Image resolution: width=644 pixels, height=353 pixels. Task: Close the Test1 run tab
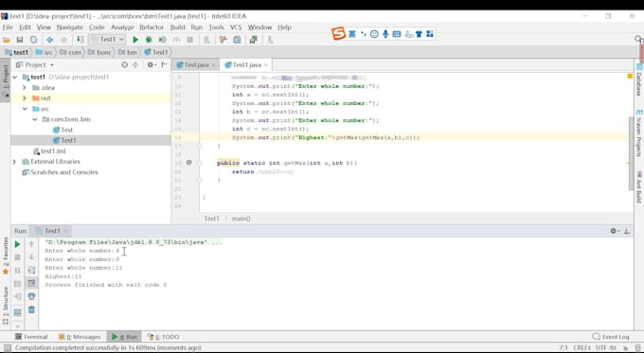(x=65, y=231)
